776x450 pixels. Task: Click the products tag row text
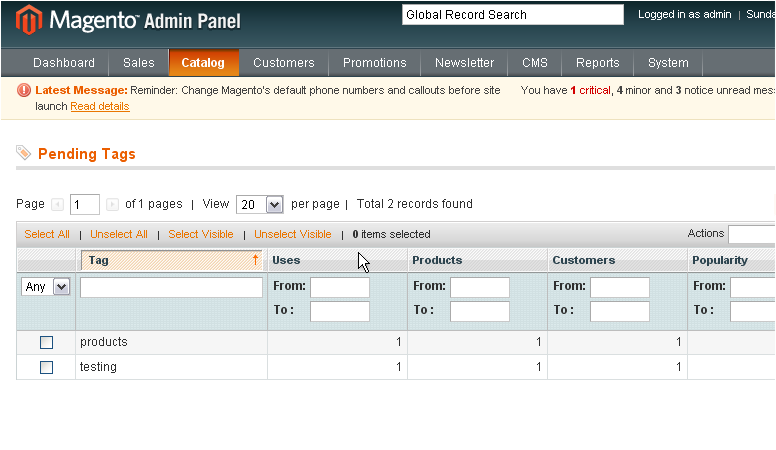pos(104,342)
